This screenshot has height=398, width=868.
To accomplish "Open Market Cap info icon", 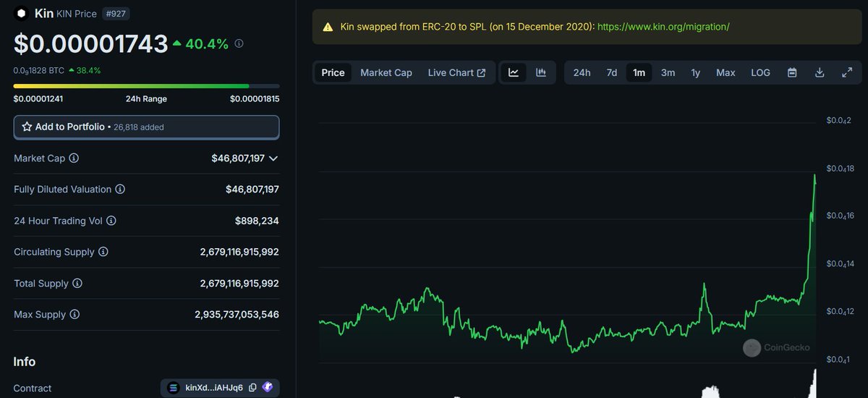I will [74, 158].
